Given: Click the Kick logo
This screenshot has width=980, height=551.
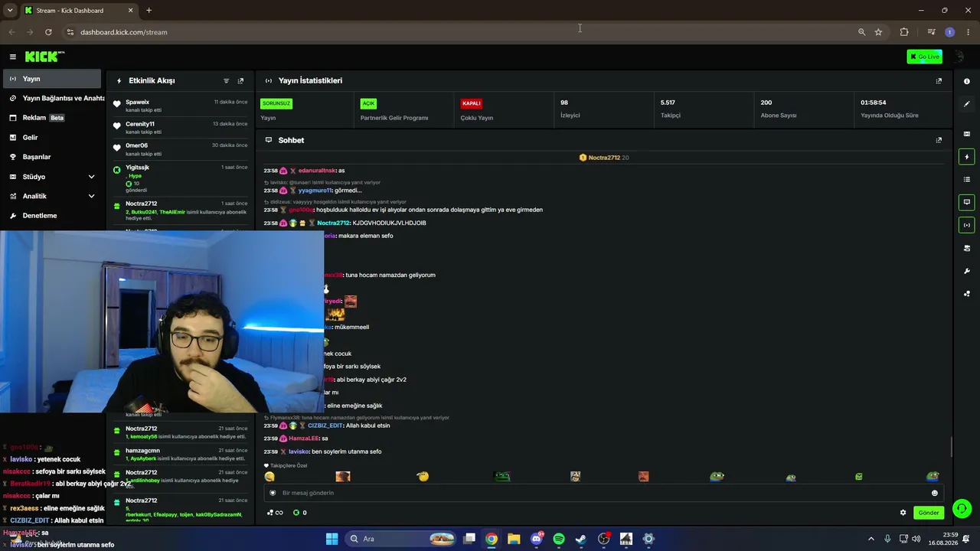Looking at the screenshot, I should point(44,57).
